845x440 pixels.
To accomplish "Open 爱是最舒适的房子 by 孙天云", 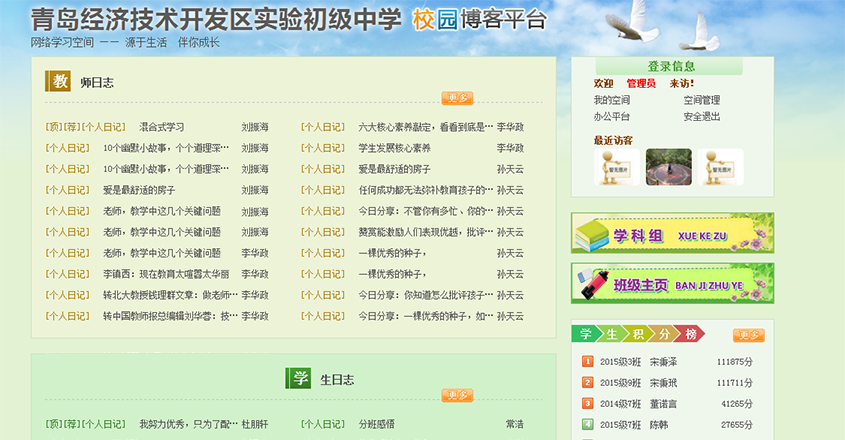I will point(394,169).
